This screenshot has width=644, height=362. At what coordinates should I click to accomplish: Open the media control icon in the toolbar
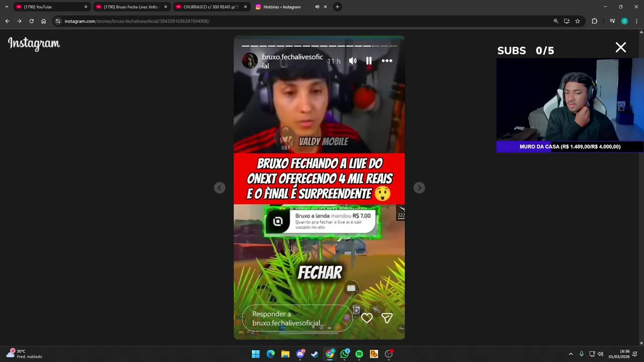click(x=612, y=21)
